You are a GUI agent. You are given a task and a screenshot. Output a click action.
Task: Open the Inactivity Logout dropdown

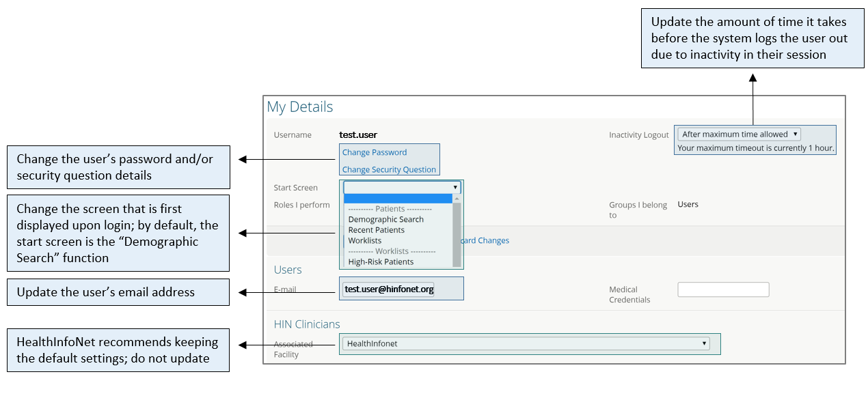(739, 134)
